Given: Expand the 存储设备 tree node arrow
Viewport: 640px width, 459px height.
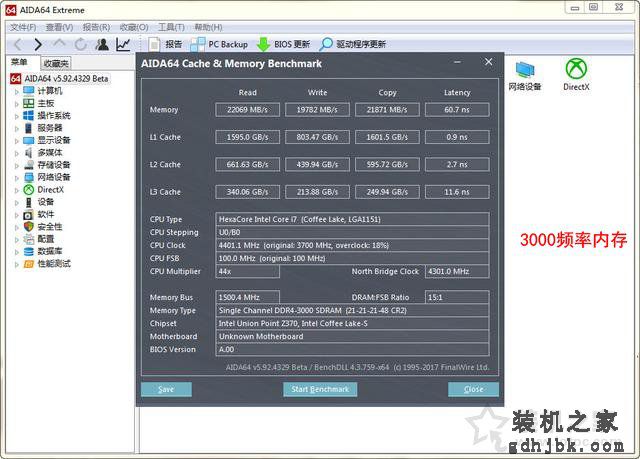Looking at the screenshot, I should point(17,166).
